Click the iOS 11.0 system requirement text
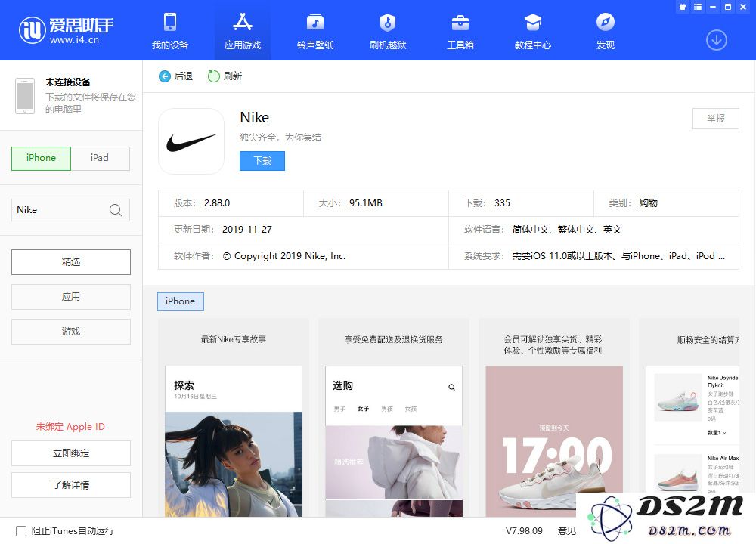 618,256
